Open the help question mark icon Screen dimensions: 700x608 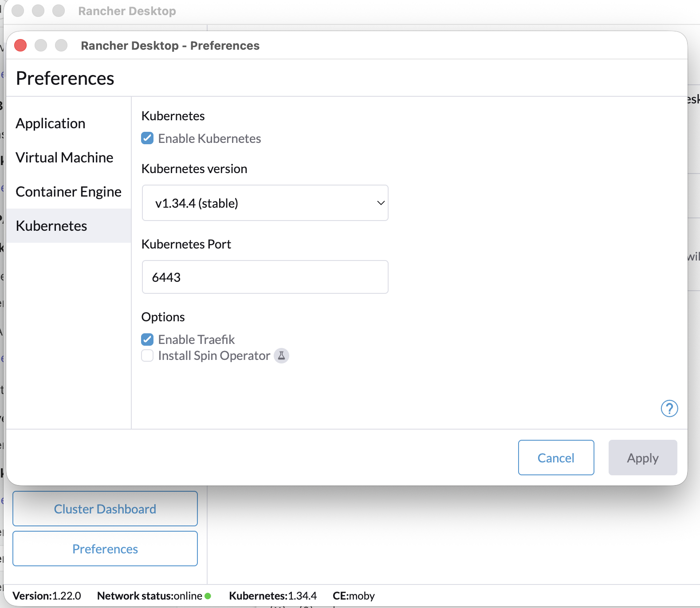[x=669, y=408]
